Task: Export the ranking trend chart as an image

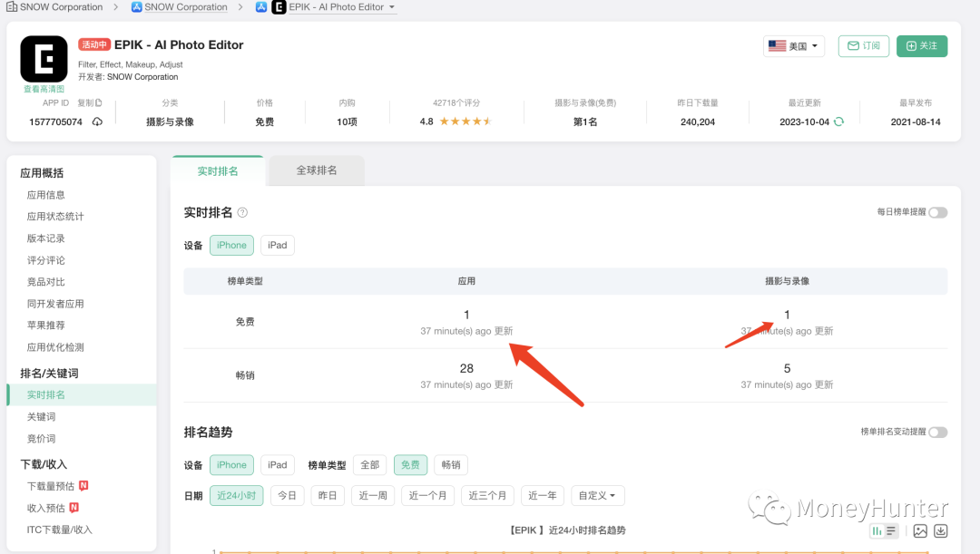Action: 920,531
